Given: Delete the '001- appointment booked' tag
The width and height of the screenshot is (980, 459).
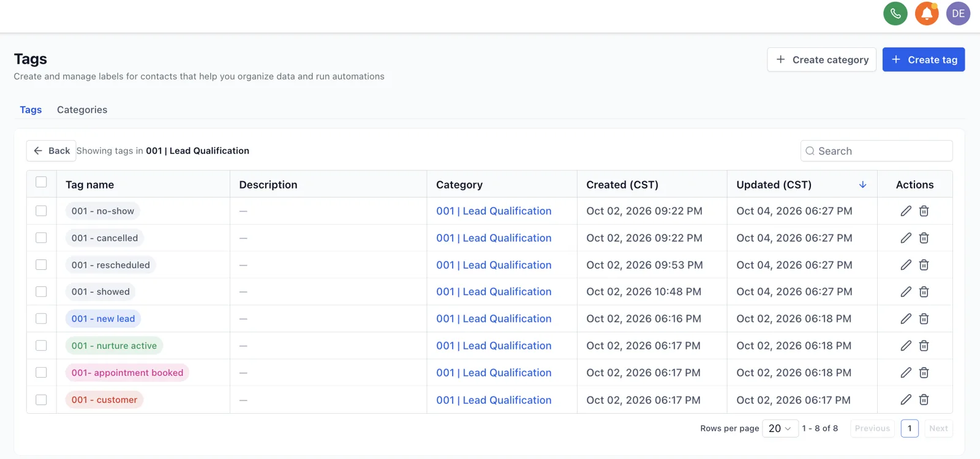Looking at the screenshot, I should (x=924, y=373).
